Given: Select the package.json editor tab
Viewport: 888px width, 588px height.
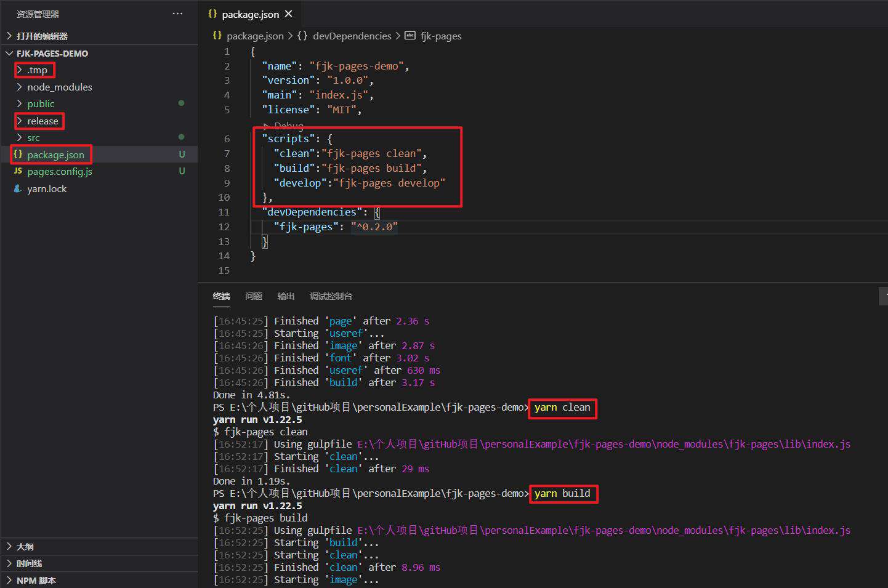Looking at the screenshot, I should click(x=250, y=14).
